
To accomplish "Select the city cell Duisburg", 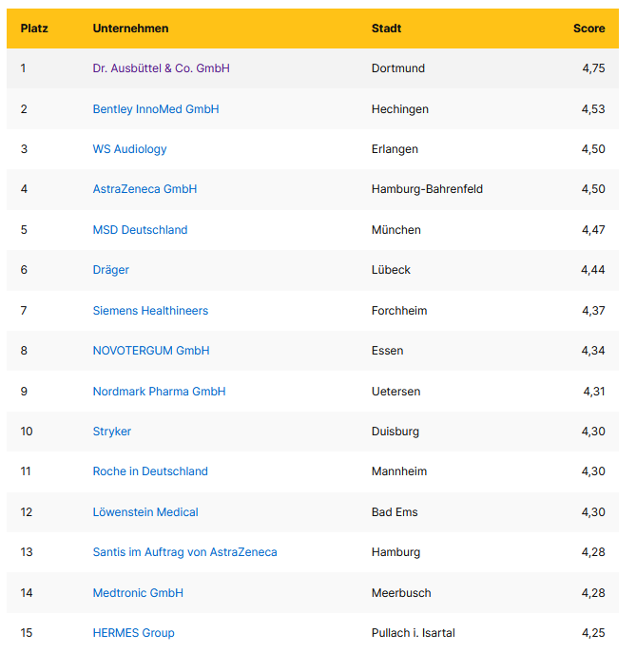I will pos(395,432).
